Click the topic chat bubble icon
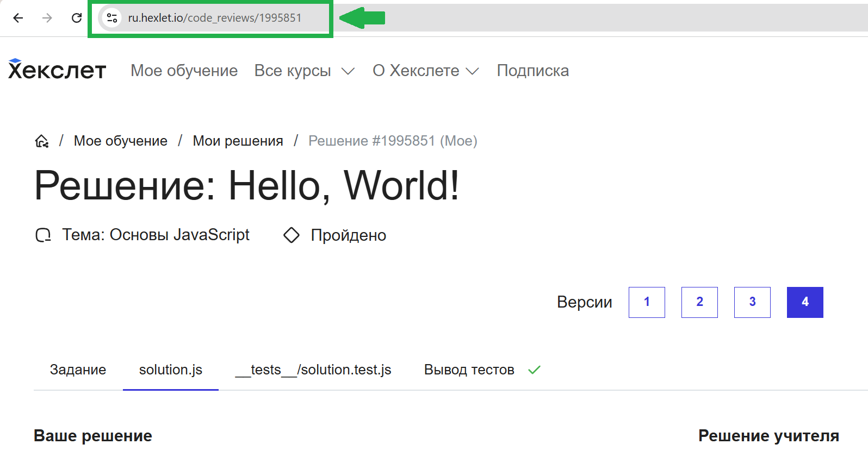868x463 pixels. (x=43, y=235)
